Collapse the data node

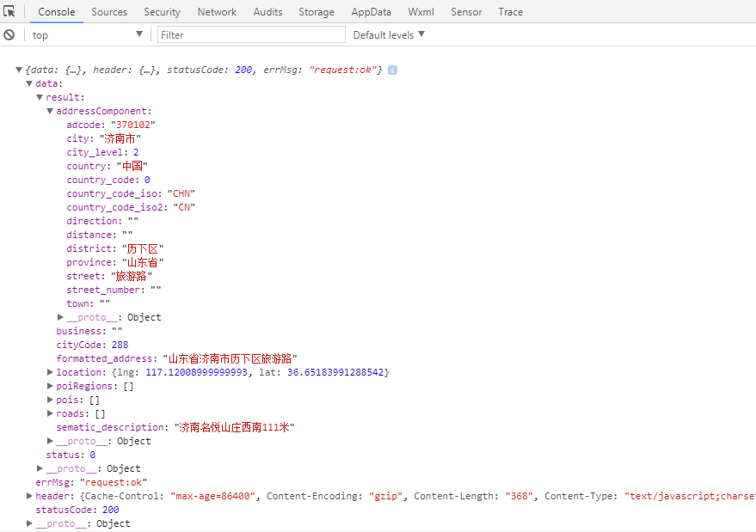coord(29,83)
